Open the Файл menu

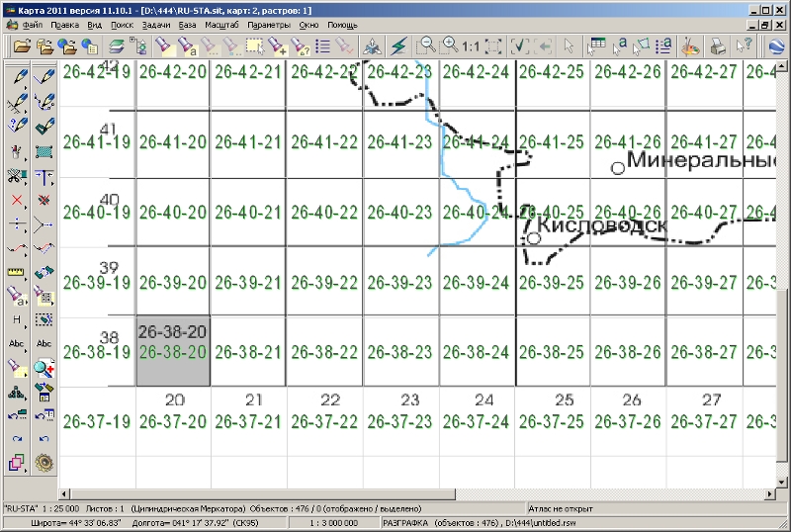click(33, 25)
